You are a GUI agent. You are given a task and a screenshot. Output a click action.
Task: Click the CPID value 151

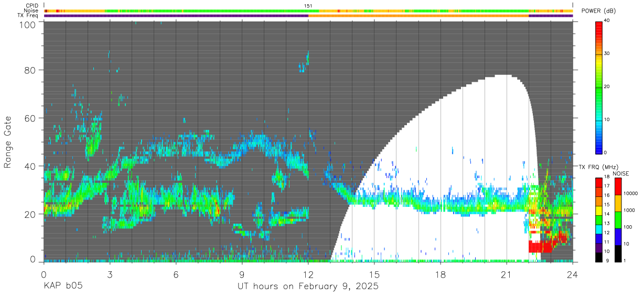(308, 6)
